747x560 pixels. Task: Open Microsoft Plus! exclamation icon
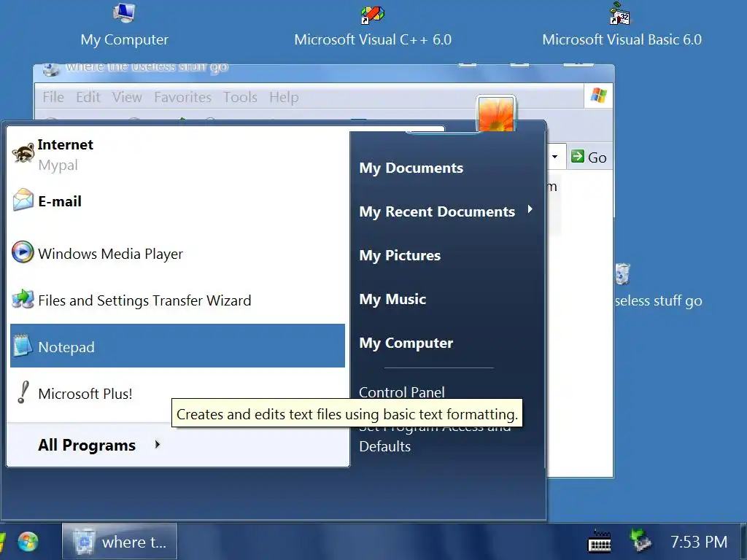pyautogui.click(x=23, y=392)
